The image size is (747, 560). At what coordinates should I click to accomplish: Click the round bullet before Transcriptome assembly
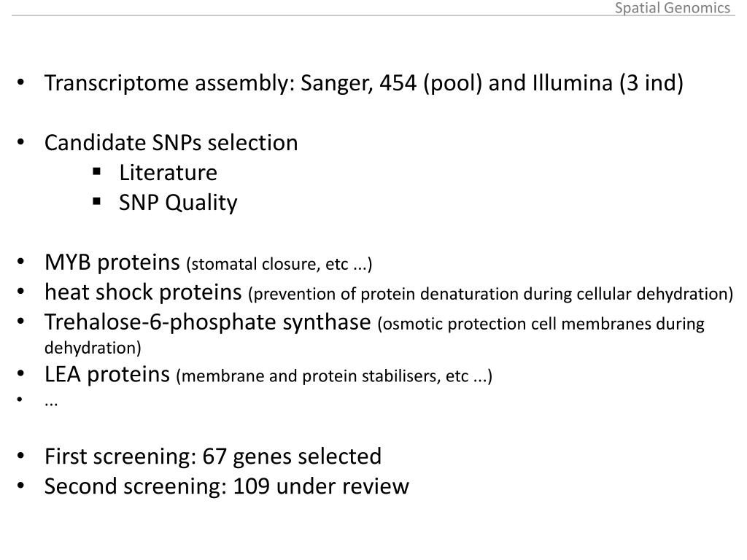(20, 83)
